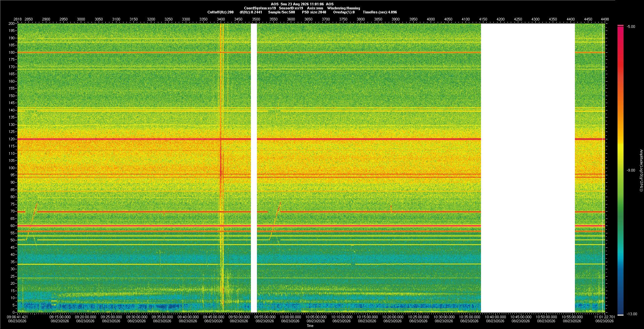Select the 10:40:00.000 time tick label
This screenshot has width=644, height=329.
(495, 317)
